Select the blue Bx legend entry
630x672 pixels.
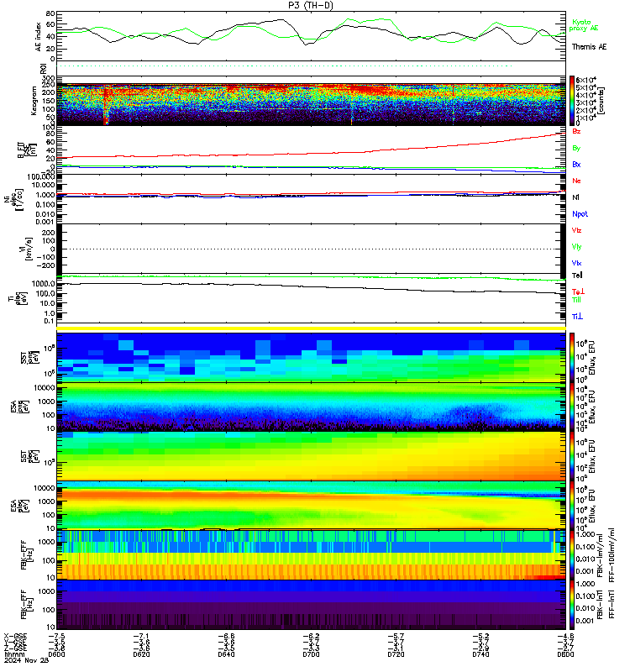(x=576, y=164)
